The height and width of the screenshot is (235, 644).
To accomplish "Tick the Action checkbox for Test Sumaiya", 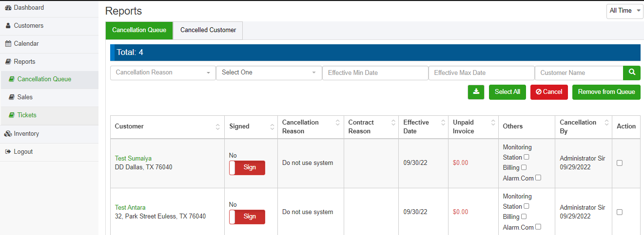I will point(620,163).
